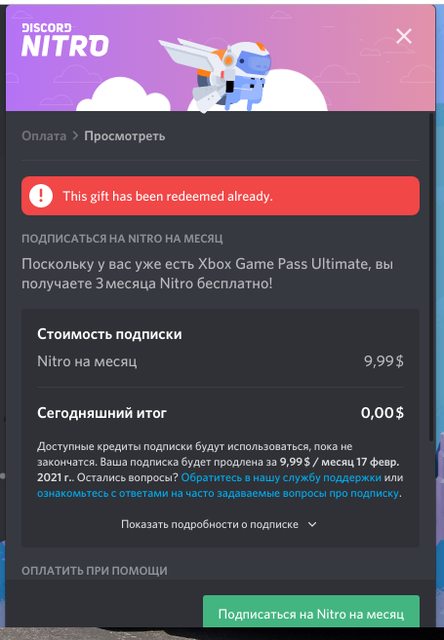Click the red error exclamation icon

[41, 196]
